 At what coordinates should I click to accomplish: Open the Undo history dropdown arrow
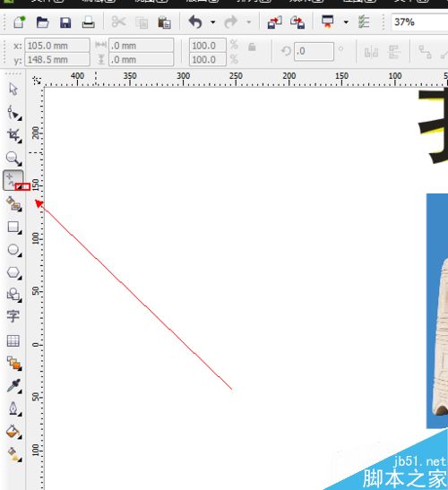(x=213, y=22)
